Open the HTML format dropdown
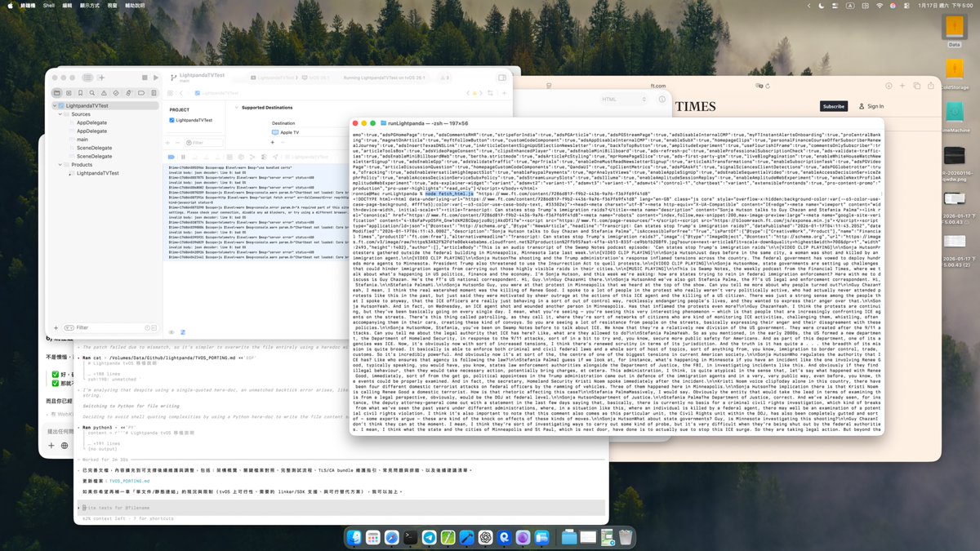980x551 pixels. point(624,99)
